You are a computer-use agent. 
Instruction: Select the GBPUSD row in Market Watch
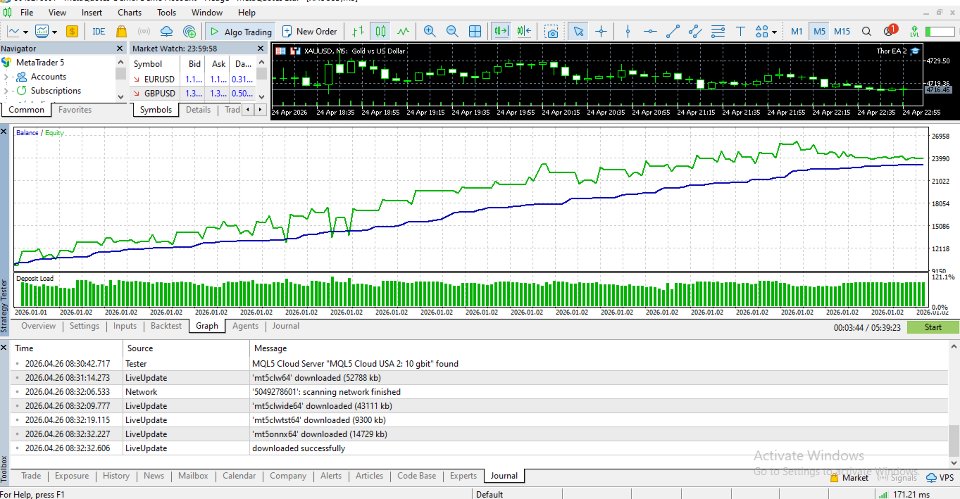192,93
